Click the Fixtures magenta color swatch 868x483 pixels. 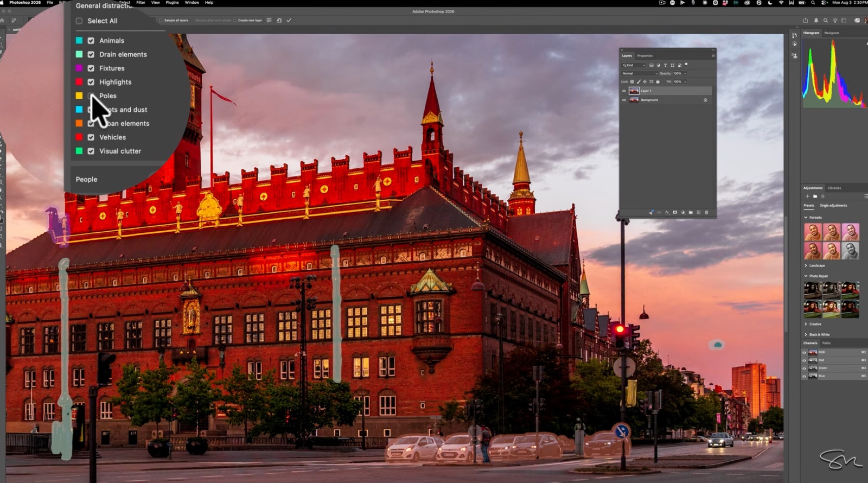79,68
